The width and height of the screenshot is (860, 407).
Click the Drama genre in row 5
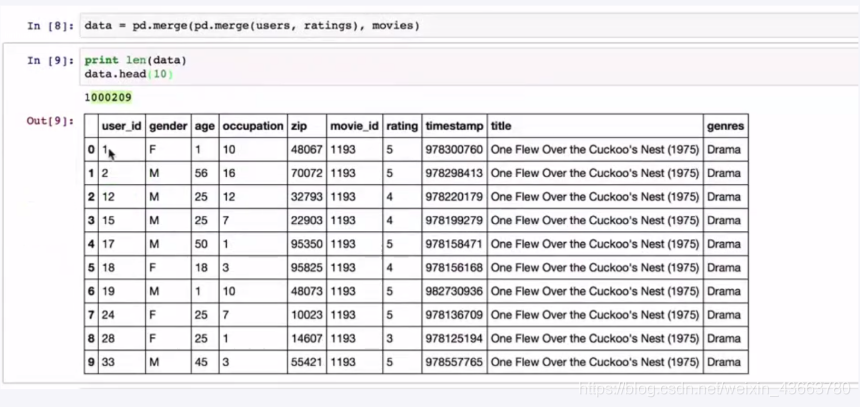pyautogui.click(x=724, y=268)
